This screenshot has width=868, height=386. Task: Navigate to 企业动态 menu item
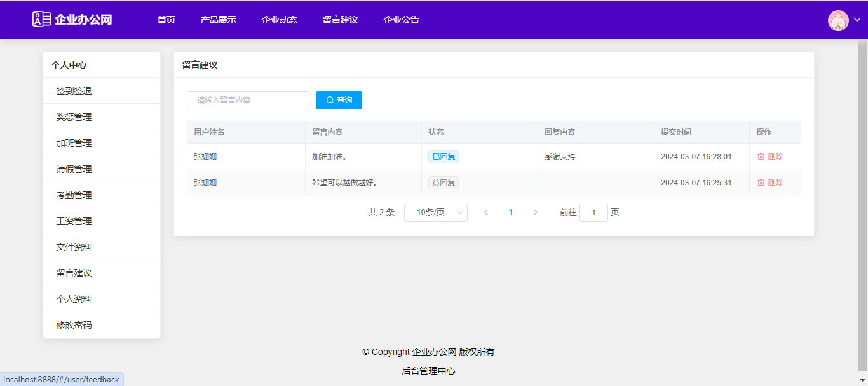coord(279,20)
